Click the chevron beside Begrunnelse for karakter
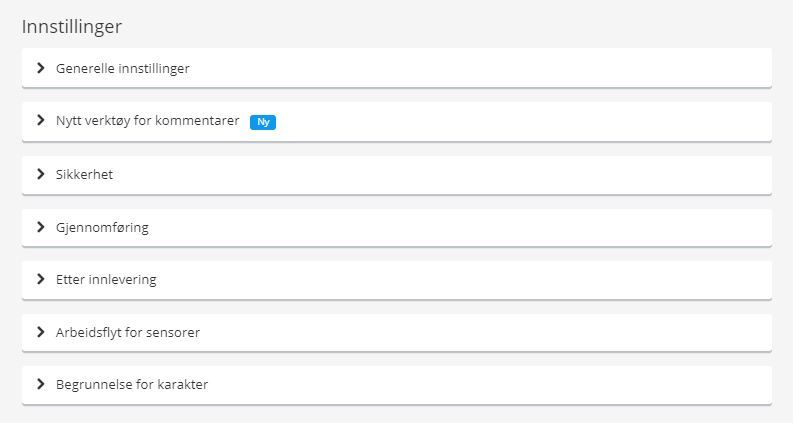The image size is (793, 423). coord(41,385)
